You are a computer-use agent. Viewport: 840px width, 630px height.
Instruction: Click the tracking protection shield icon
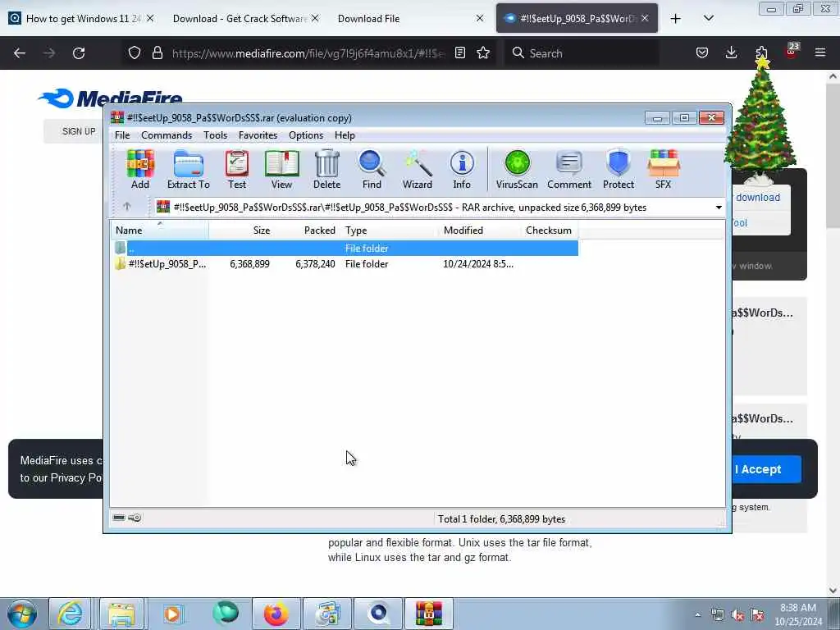pos(135,52)
